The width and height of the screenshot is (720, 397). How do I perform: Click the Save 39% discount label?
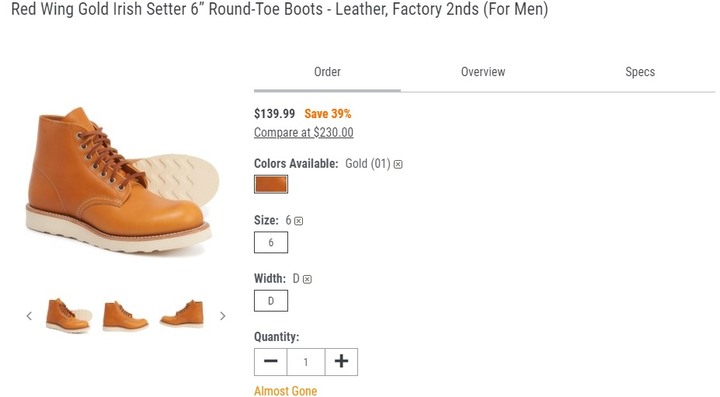[x=328, y=114]
